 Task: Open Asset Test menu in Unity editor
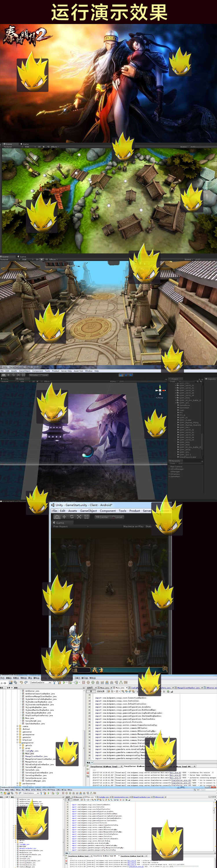tap(78, 371)
